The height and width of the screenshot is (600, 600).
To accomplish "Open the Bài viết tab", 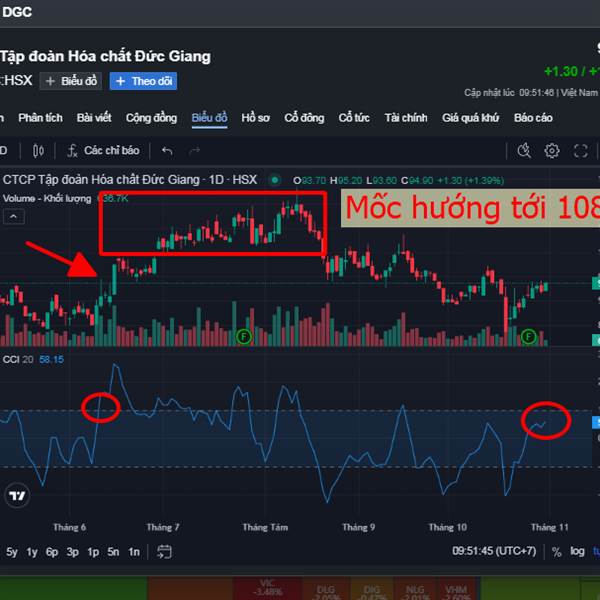I will pos(94,118).
